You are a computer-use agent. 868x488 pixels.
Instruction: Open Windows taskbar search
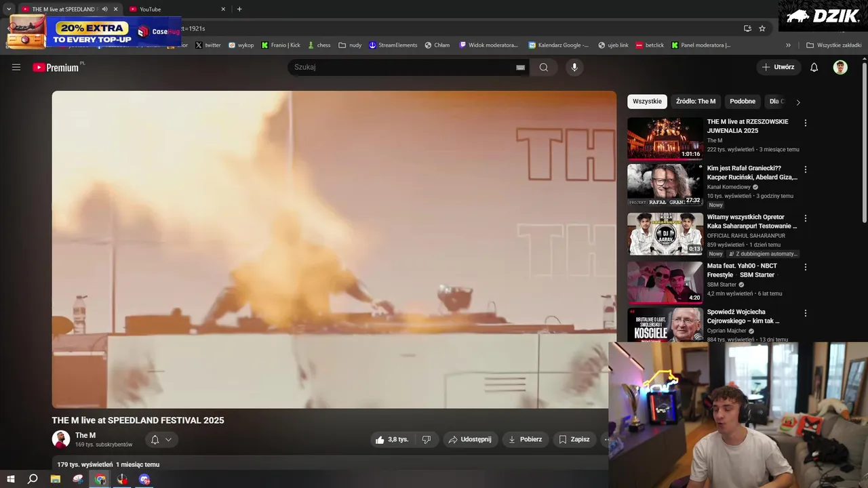point(33,479)
